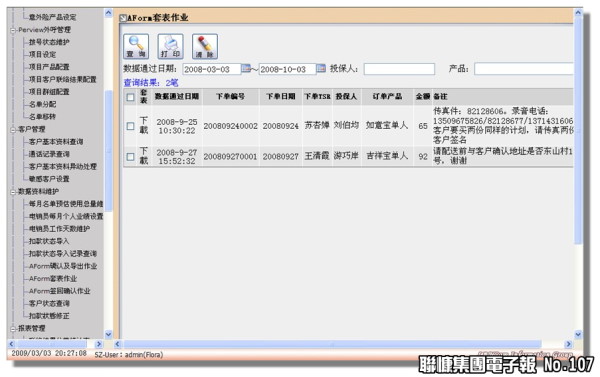Sort by 数据通过日期 column header

coord(177,96)
